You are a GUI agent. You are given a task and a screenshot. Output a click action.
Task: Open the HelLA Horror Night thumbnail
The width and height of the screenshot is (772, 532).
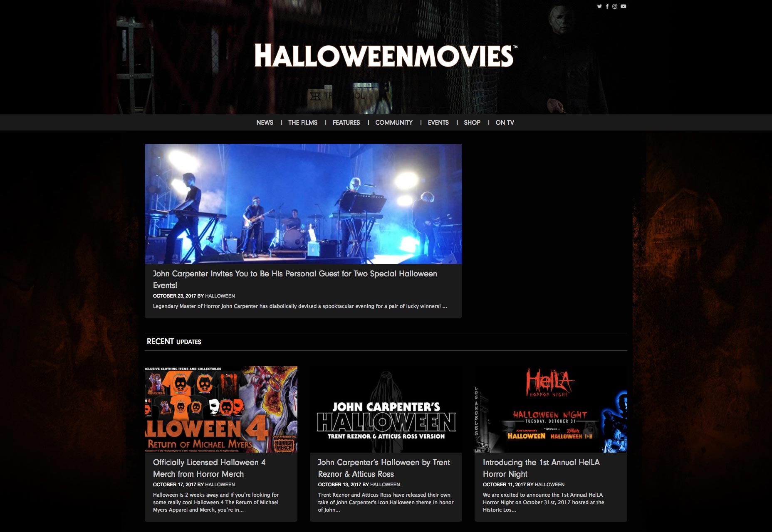pyautogui.click(x=551, y=409)
